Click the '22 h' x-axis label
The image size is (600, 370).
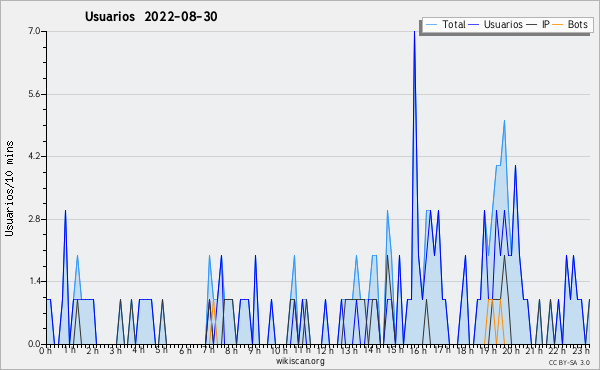[557, 350]
